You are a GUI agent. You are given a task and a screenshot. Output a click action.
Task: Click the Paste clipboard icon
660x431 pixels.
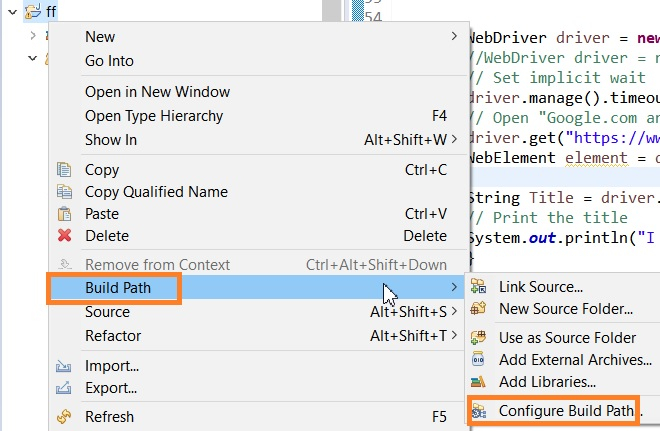(65, 214)
